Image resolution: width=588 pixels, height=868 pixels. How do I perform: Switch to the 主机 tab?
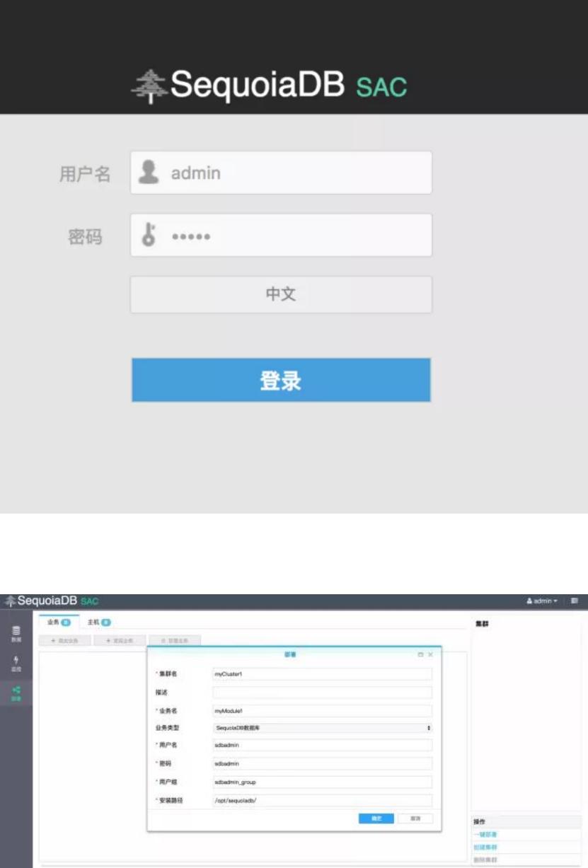[x=99, y=622]
